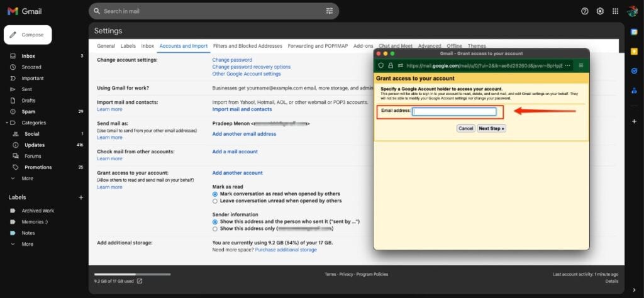Click the popup shield icon
This screenshot has height=298, width=644.
(x=380, y=65)
